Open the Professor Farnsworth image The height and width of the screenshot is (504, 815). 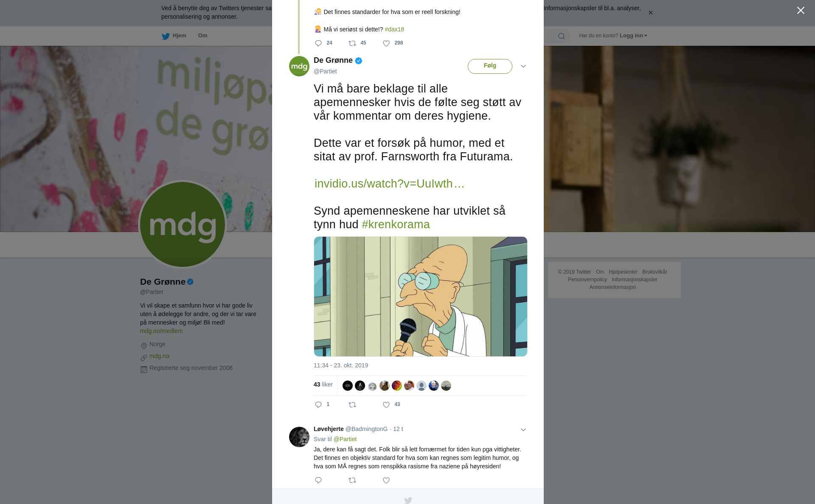420,297
